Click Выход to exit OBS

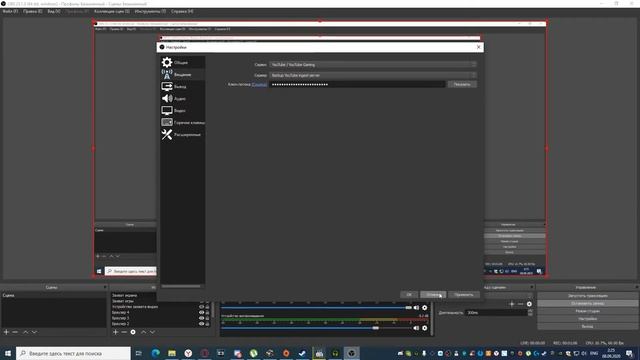coord(588,327)
